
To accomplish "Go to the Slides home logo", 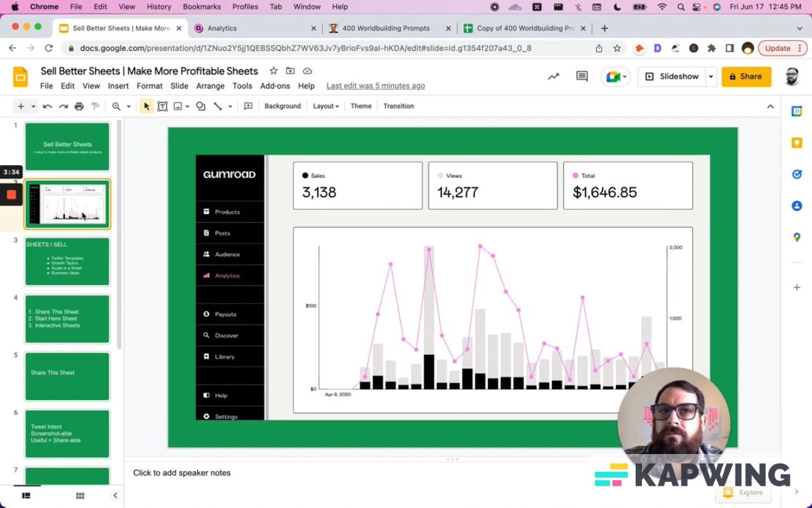I will tap(21, 77).
